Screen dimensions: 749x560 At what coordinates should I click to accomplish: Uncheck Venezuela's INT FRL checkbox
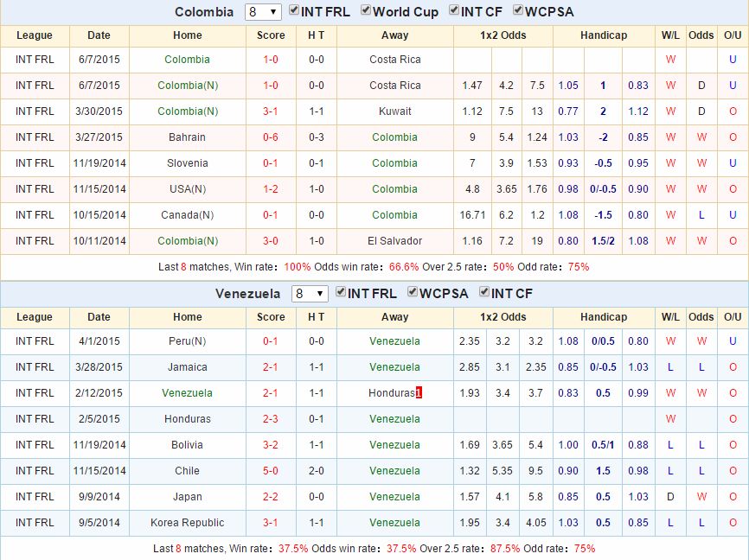pos(341,292)
